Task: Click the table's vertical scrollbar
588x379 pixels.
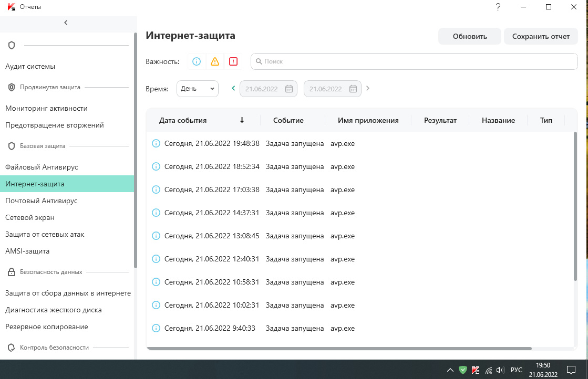Action: pos(575,206)
